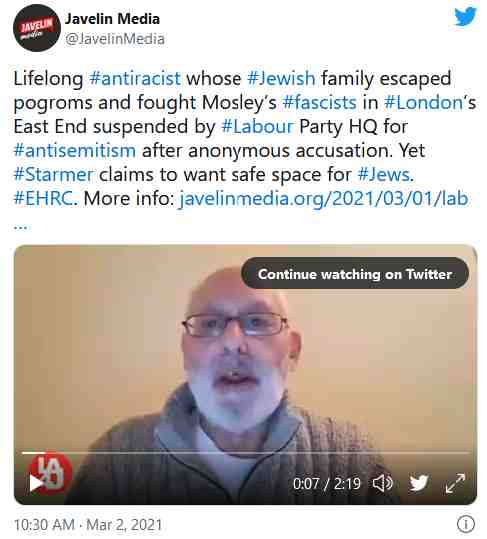Expand the video to fullscreen

455,483
